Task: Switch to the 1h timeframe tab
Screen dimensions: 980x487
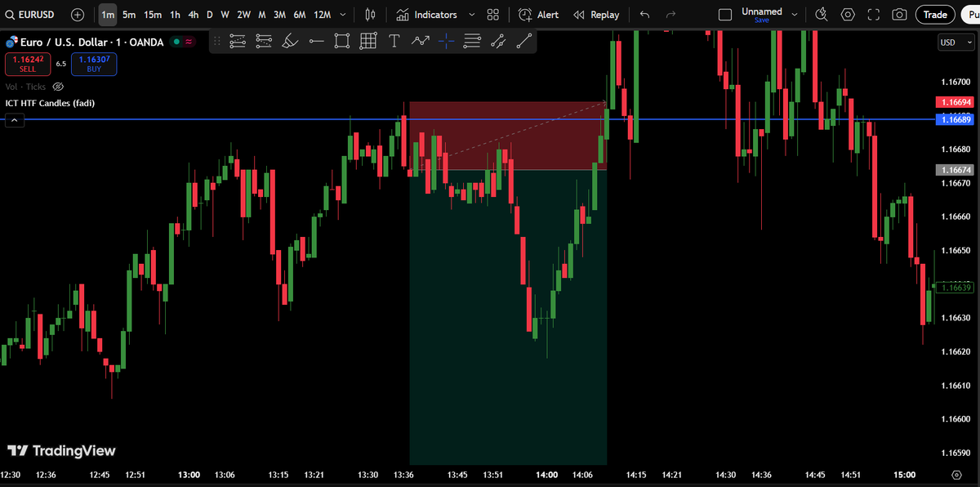Action: (x=174, y=14)
